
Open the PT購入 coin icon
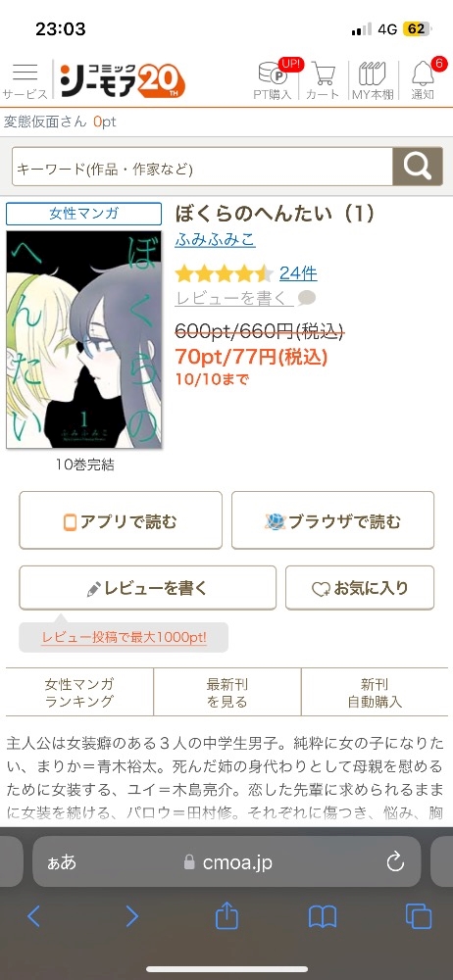pyautogui.click(x=273, y=80)
